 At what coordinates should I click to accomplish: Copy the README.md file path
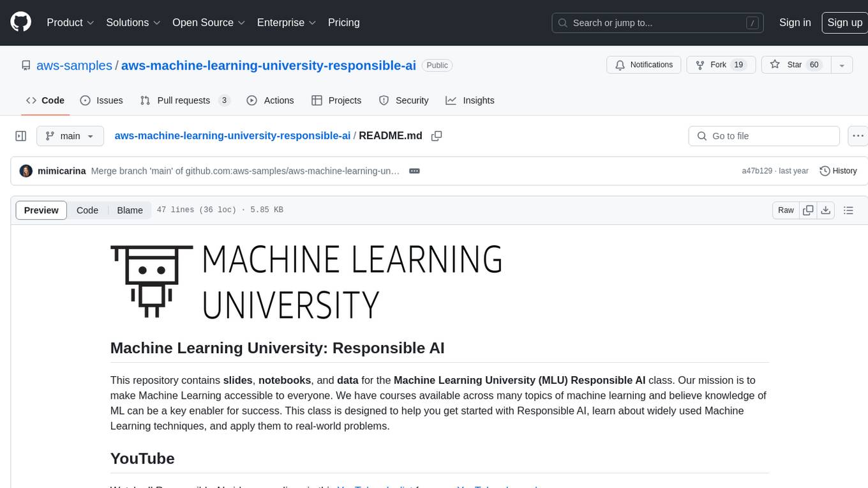pyautogui.click(x=437, y=136)
